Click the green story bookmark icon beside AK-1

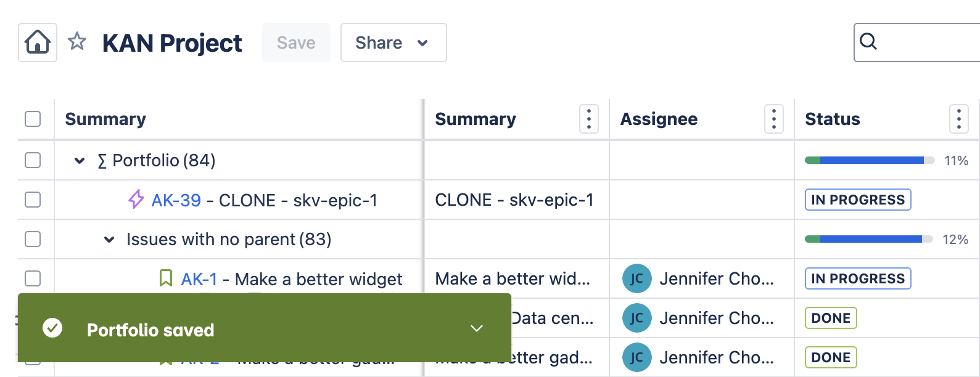(x=165, y=278)
